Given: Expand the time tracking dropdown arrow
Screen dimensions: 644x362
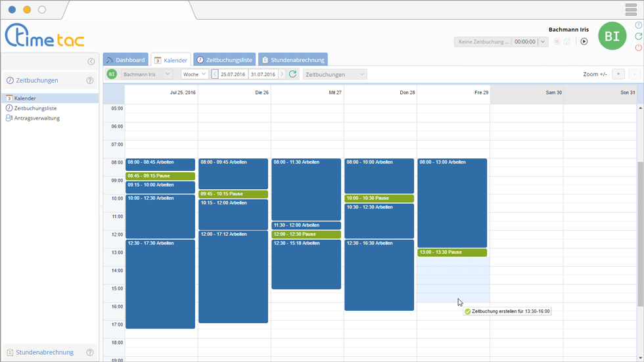Looking at the screenshot, I should [543, 41].
